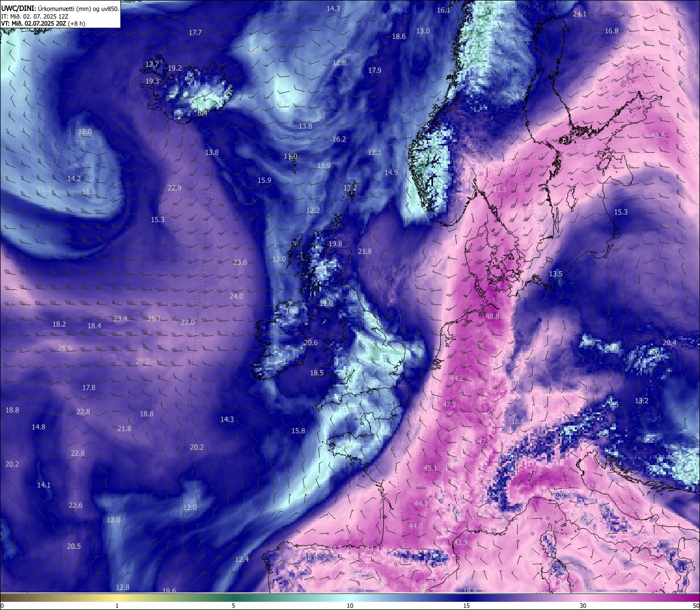Click the 17.8 value on the map
The height and width of the screenshot is (610, 700).
pos(89,388)
